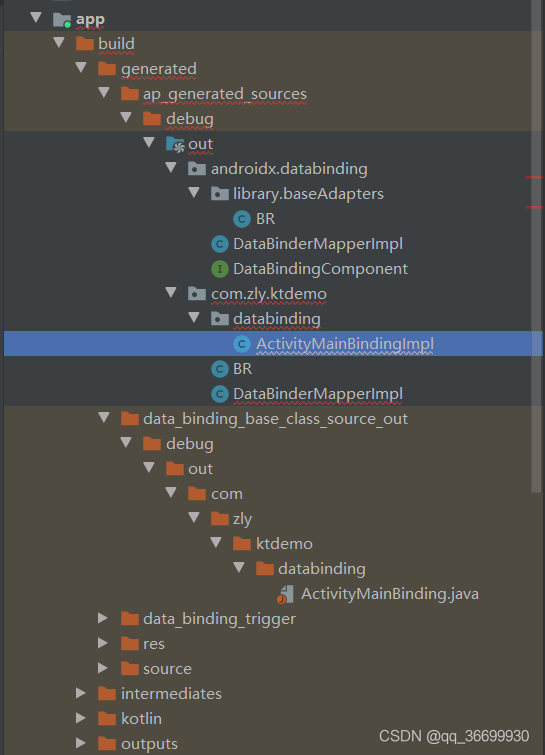Click the ktdemo folder icon
The image size is (545, 755).
(x=242, y=544)
